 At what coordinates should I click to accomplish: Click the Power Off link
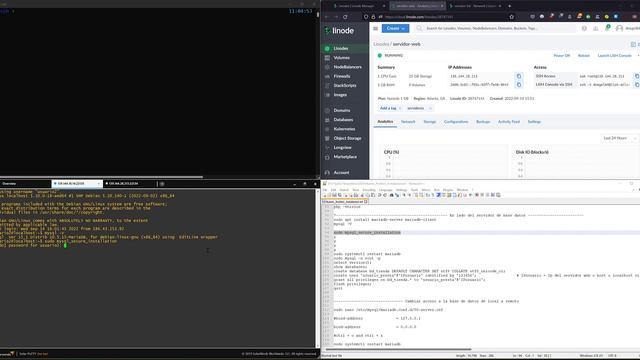[x=562, y=56]
